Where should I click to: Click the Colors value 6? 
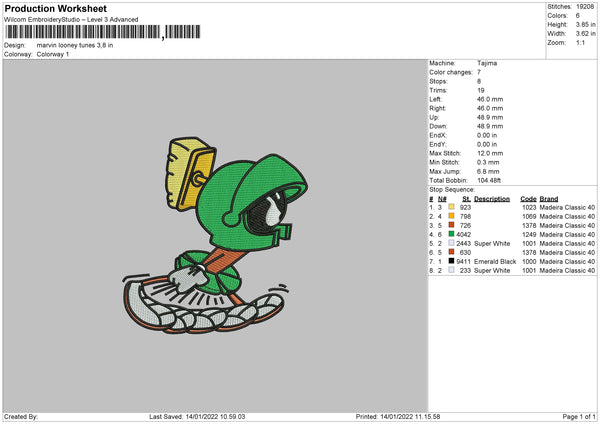(578, 16)
